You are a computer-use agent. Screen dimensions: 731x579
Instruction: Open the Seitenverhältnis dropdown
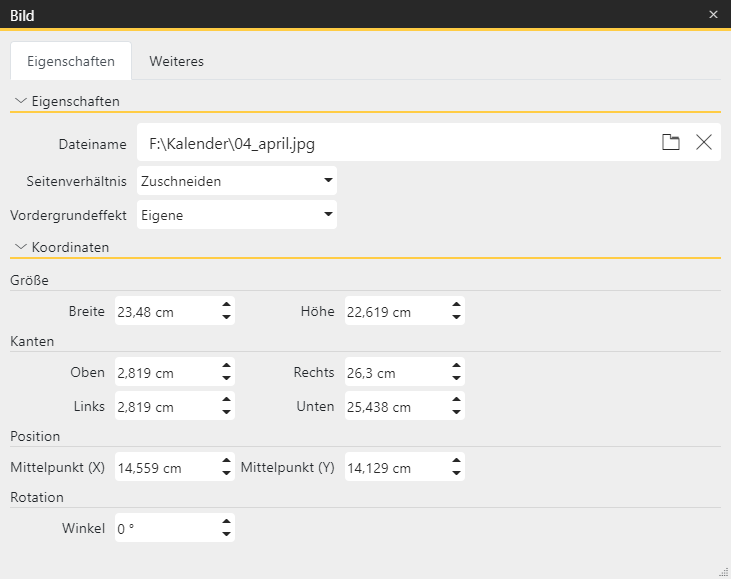click(328, 181)
